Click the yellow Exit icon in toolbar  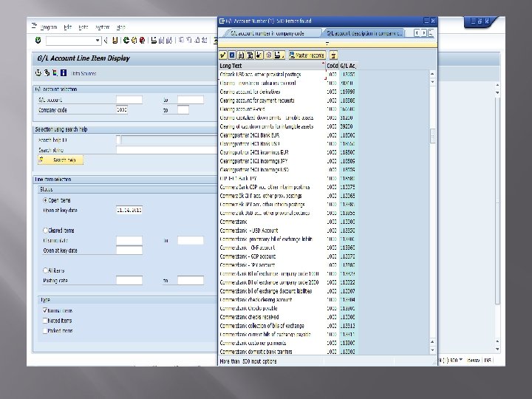pos(134,41)
